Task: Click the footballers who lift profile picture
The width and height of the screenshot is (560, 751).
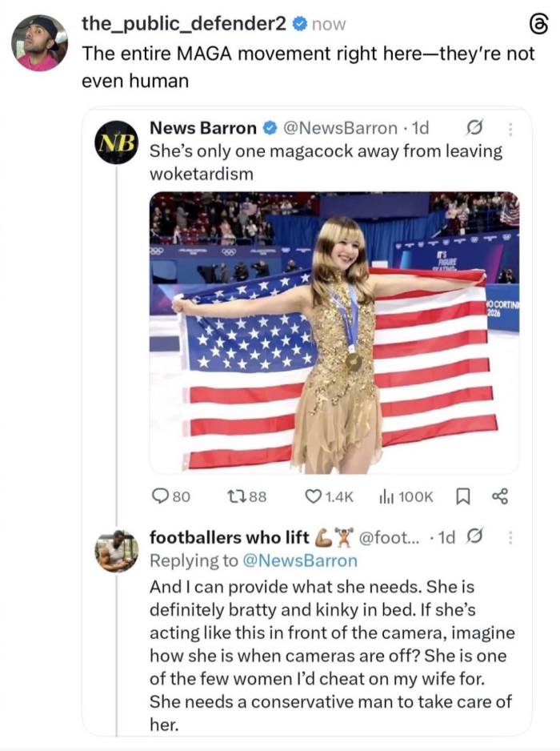Action: coord(116,551)
